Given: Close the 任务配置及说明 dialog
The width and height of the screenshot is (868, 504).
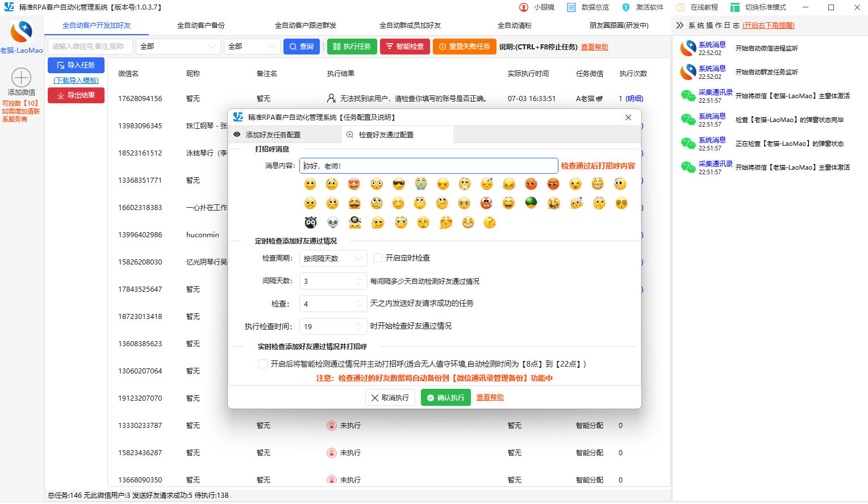Looking at the screenshot, I should coord(628,117).
